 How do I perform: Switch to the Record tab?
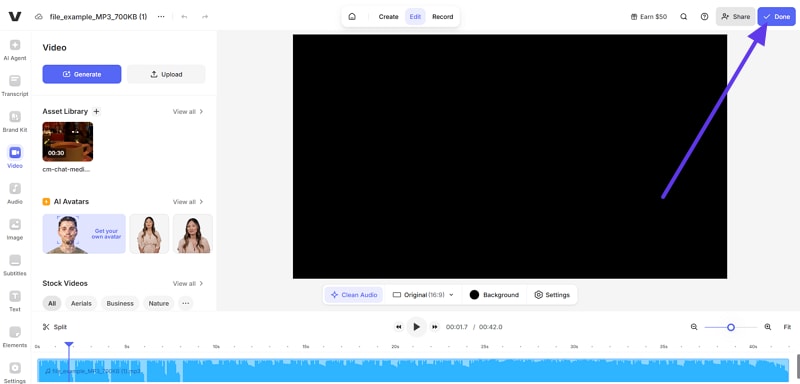[x=442, y=17]
